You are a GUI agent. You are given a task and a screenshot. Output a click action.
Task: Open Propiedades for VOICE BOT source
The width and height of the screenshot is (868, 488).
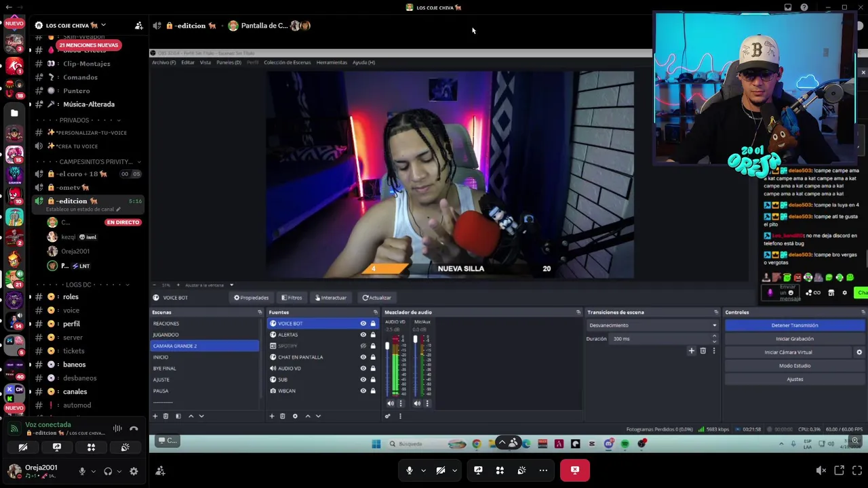251,298
